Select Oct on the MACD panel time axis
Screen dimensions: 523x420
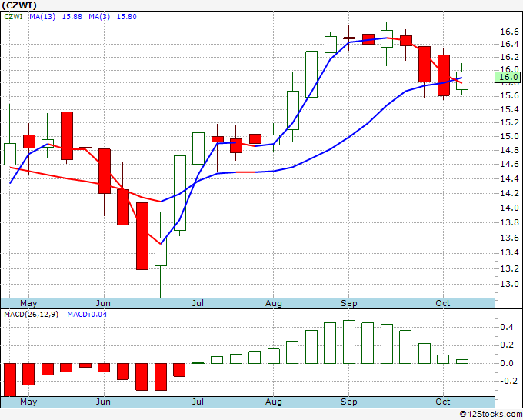(x=442, y=402)
